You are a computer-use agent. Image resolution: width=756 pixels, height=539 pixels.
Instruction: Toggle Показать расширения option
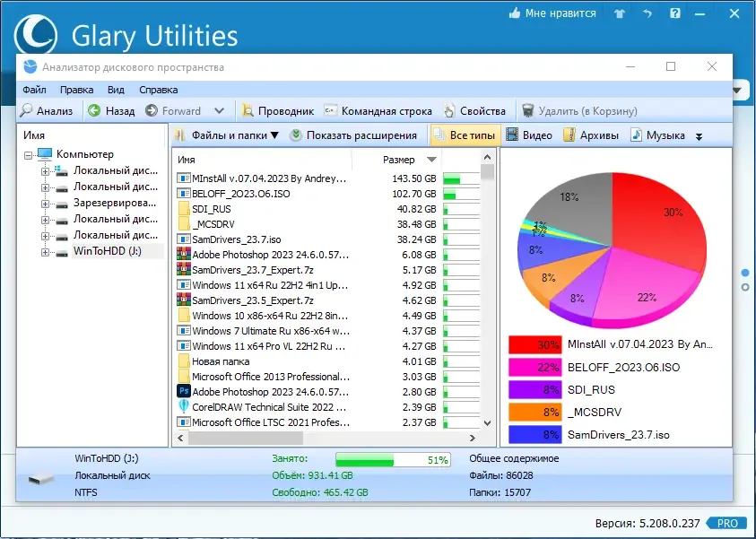tap(354, 135)
